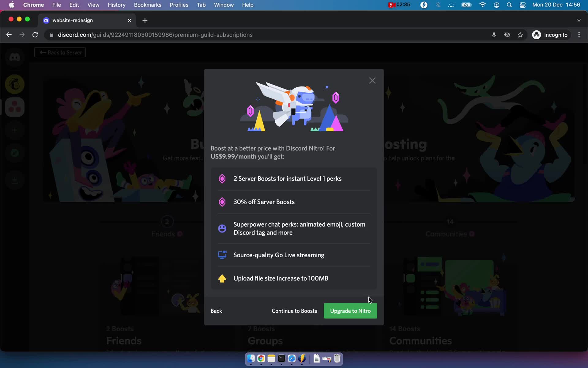
Task: Click the discount Boost icon for 30% off
Action: 222,202
